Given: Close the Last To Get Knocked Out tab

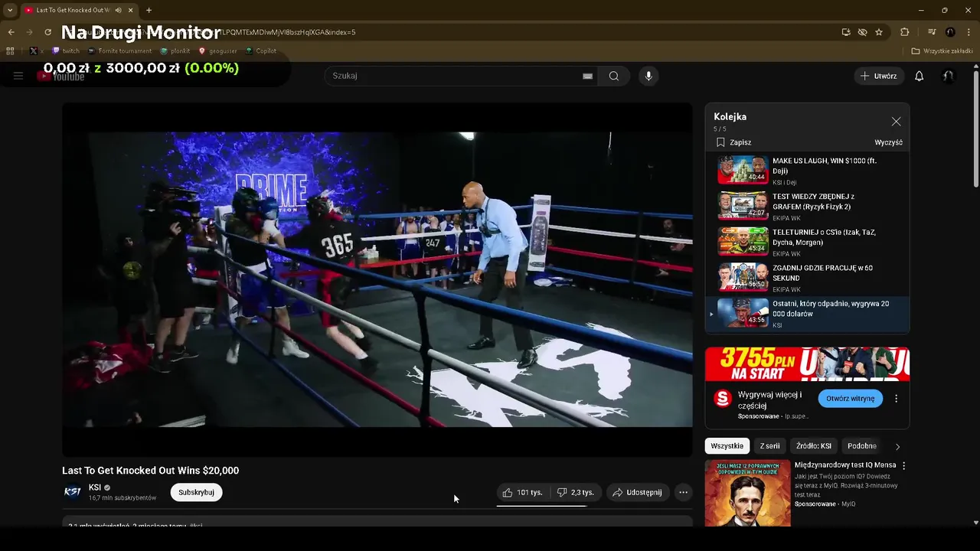Looking at the screenshot, I should pos(129,10).
